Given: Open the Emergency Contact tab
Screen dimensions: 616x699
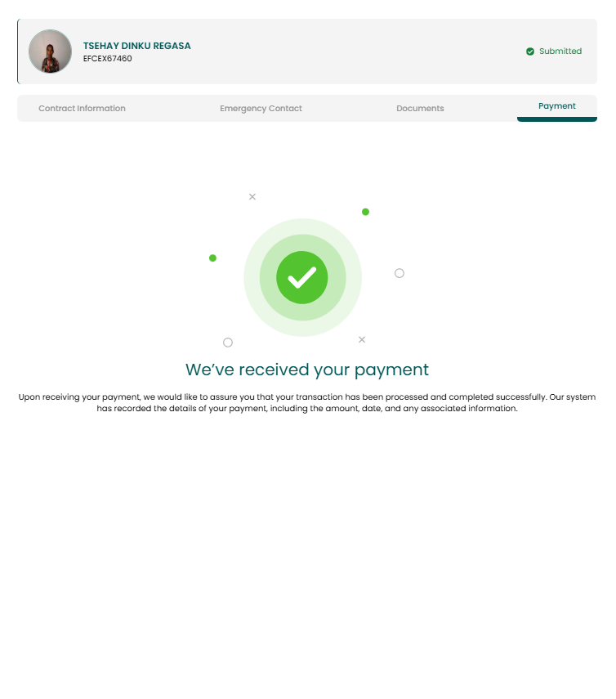Looking at the screenshot, I should click(261, 109).
